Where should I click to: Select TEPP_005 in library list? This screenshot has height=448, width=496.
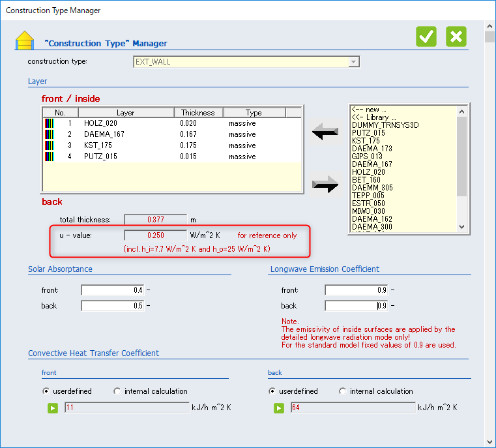point(368,196)
